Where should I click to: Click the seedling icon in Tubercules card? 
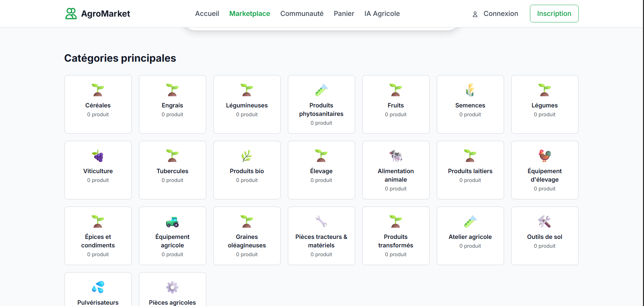[x=173, y=156]
